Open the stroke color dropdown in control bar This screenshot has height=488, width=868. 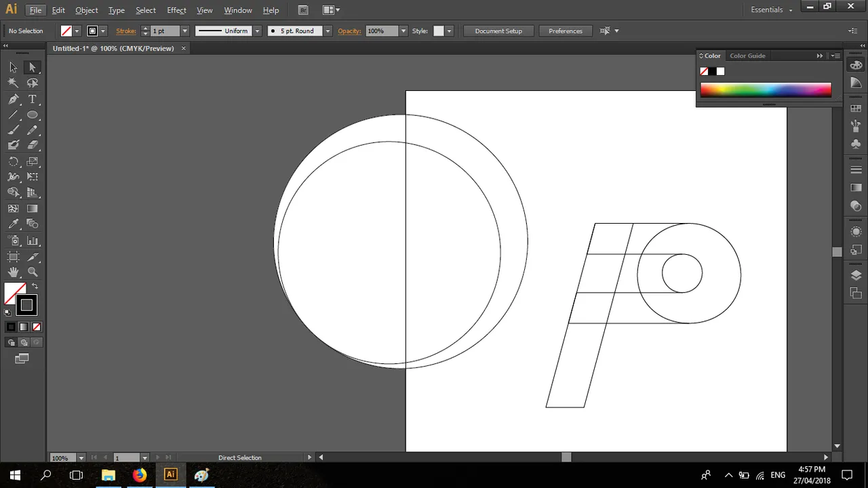(102, 31)
